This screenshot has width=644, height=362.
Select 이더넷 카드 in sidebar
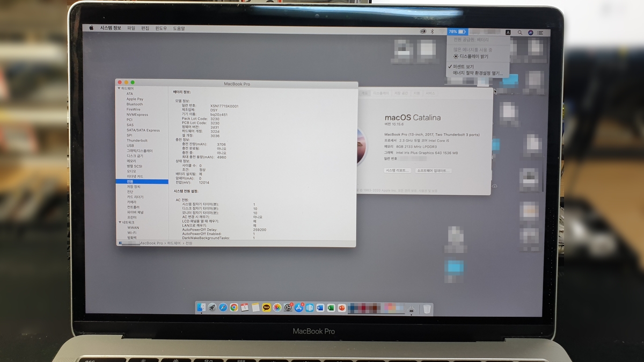pos(135,177)
